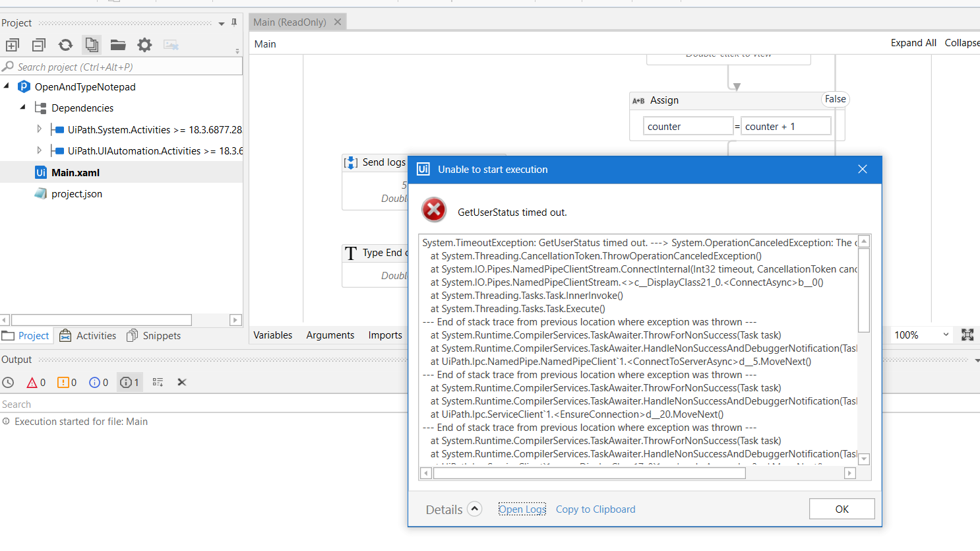Pin the Project panel

pos(234,22)
